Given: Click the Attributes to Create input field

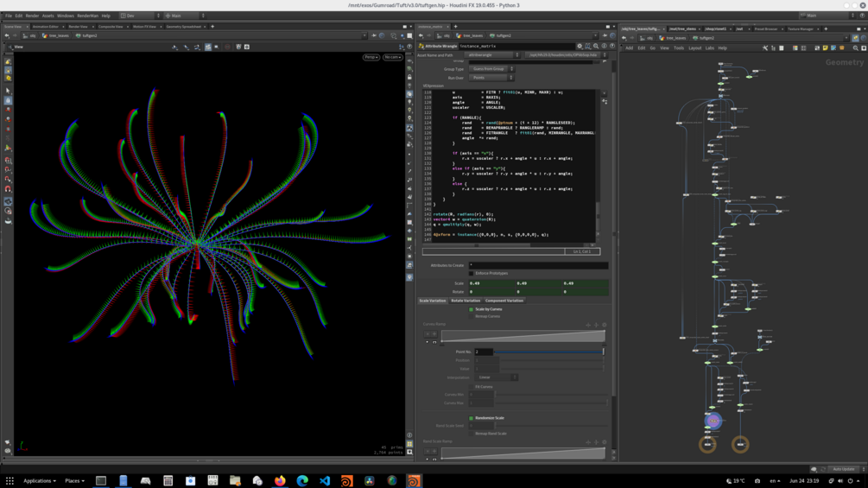Looking at the screenshot, I should point(538,265).
